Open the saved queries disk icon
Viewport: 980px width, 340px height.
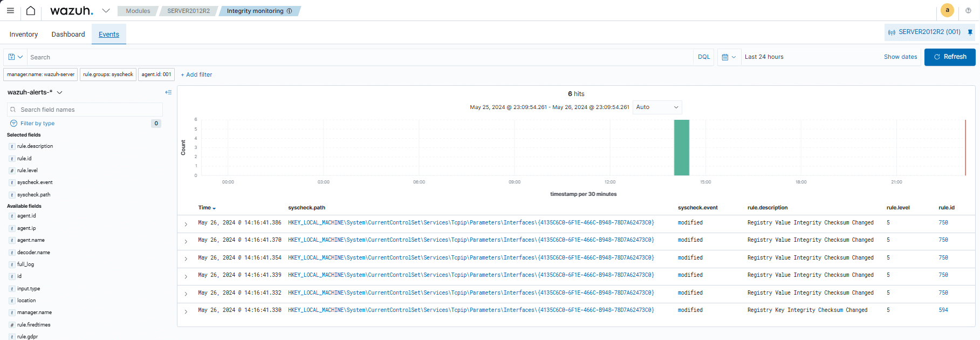point(15,57)
